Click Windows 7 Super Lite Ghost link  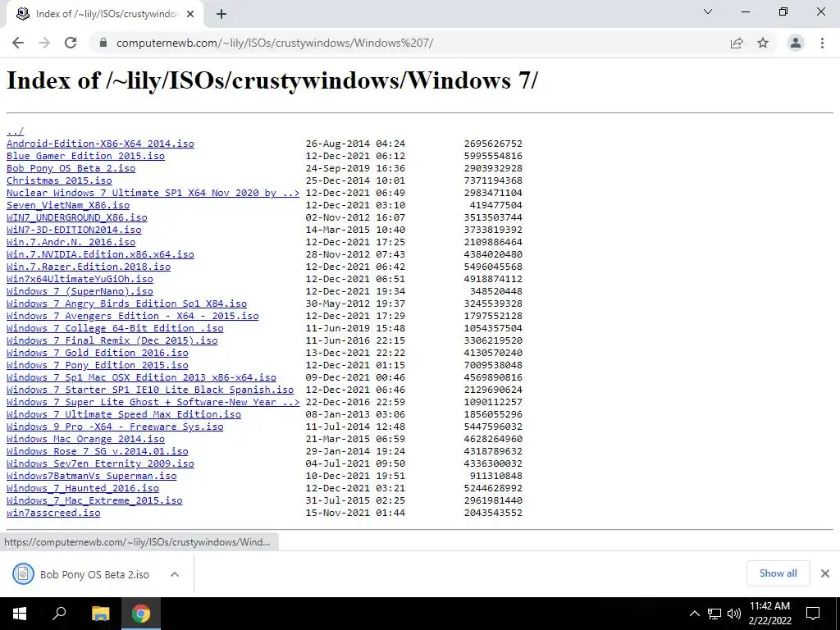click(x=153, y=402)
